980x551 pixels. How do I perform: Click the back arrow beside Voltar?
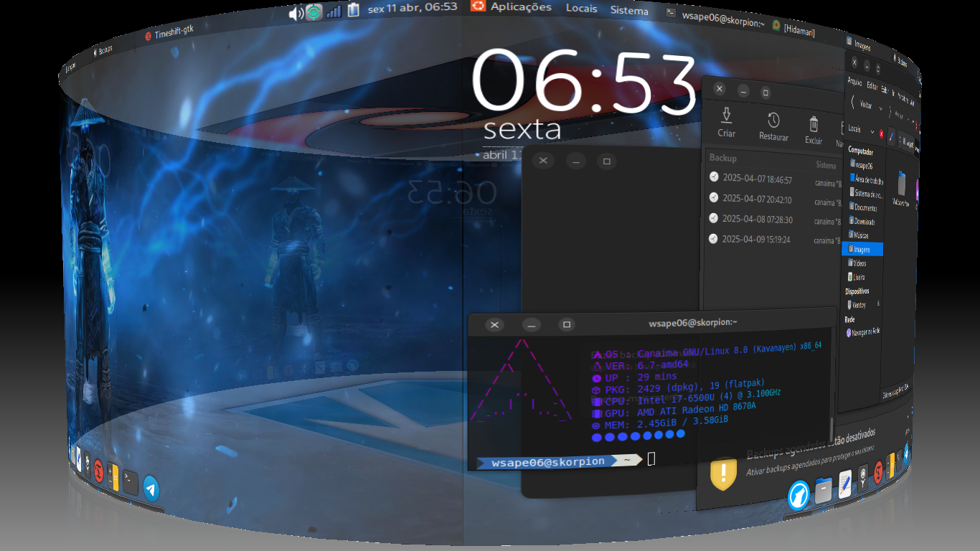pyautogui.click(x=852, y=103)
